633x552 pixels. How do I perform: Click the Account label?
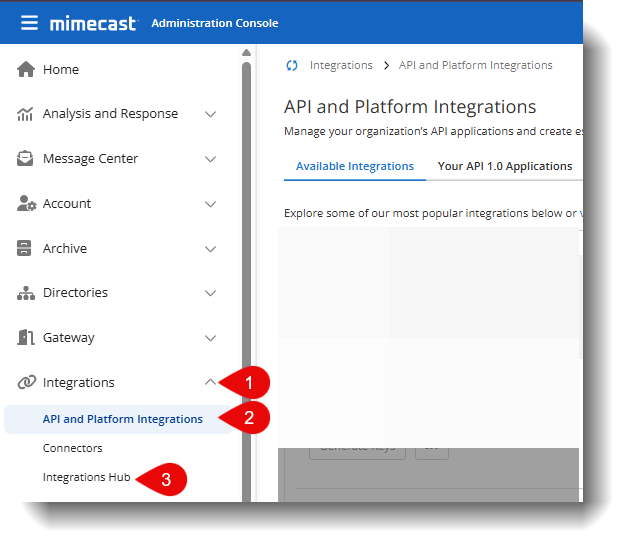pos(67,204)
